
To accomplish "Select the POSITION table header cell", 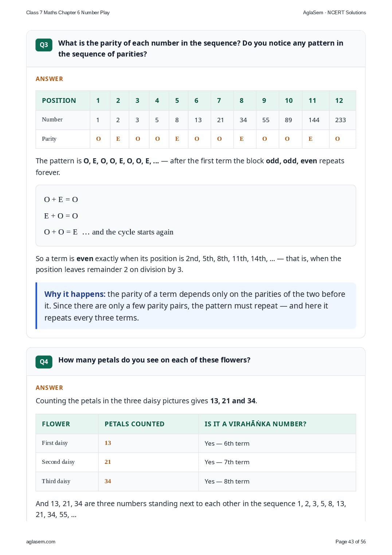I will pos(63,101).
